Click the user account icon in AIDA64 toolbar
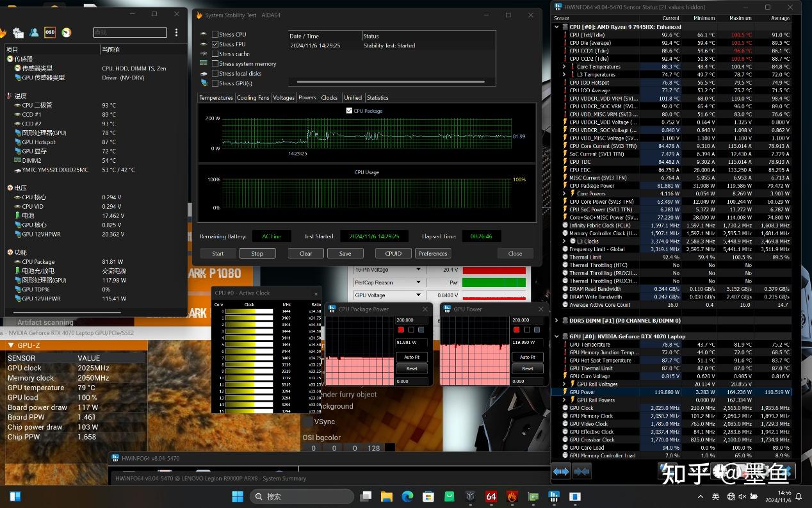The image size is (812, 508). 34,32
